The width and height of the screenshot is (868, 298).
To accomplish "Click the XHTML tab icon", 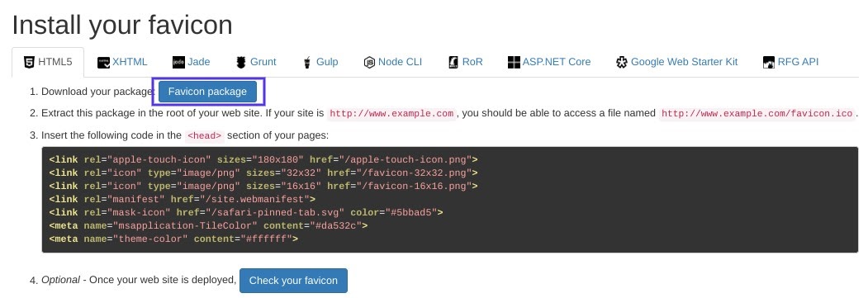I will coord(103,63).
